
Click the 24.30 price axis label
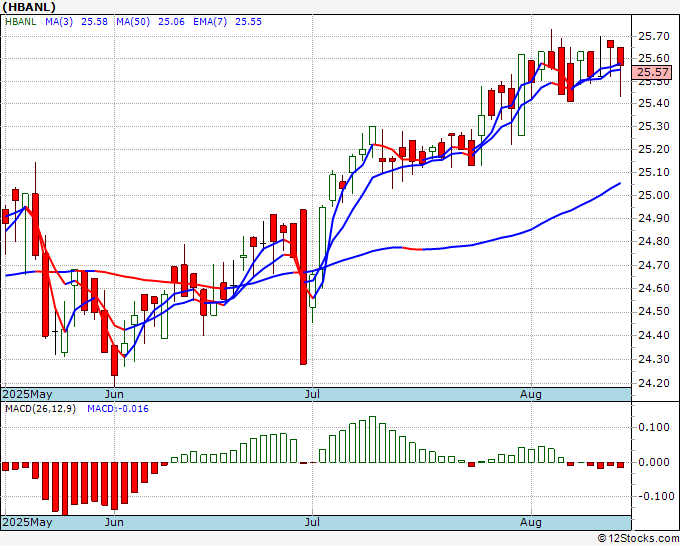654,360
